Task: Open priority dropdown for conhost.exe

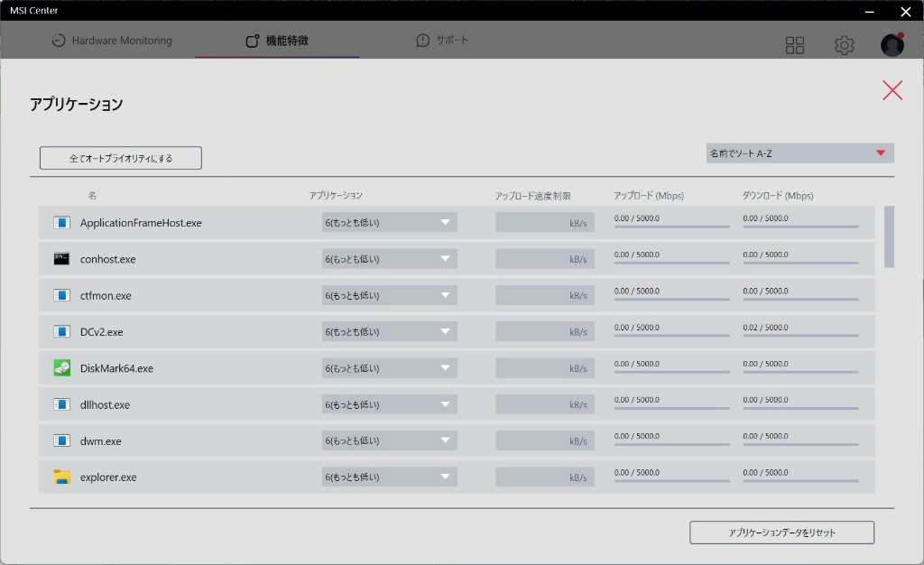Action: click(390, 259)
